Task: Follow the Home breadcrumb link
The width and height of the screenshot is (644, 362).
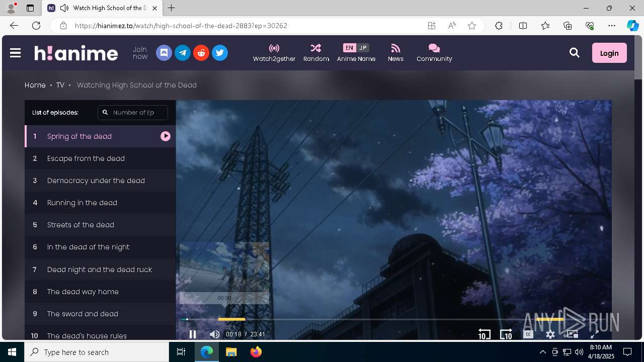Action: coord(35,85)
